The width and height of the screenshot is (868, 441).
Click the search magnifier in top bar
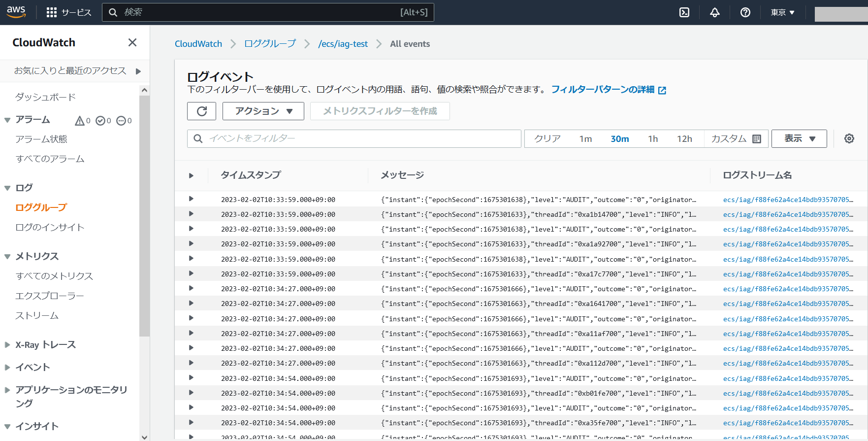(x=113, y=12)
